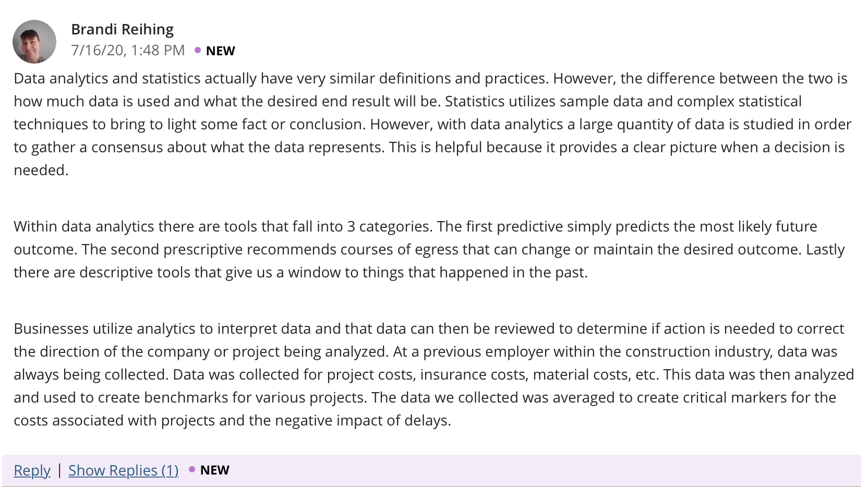Click the word "needed." ending the first paragraph
Screen dimensions: 868x487
coord(41,170)
